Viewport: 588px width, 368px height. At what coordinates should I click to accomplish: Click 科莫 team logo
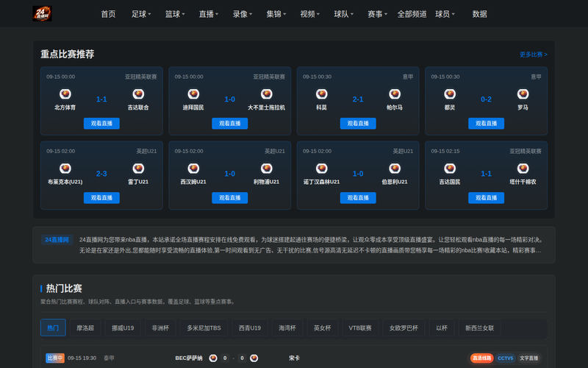321,94
